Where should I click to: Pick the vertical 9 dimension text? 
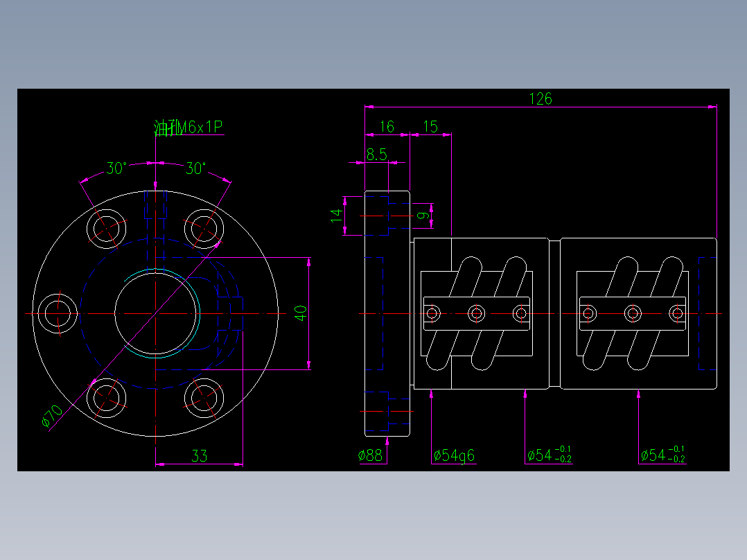click(423, 216)
